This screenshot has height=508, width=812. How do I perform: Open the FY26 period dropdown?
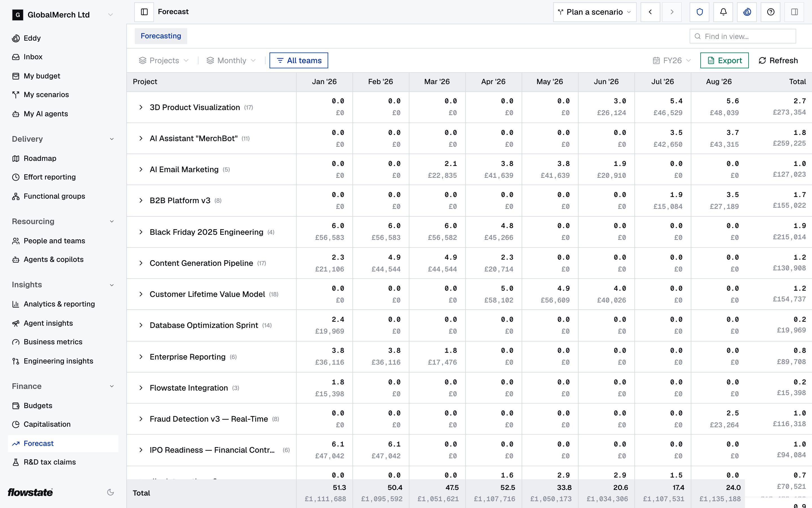pyautogui.click(x=672, y=60)
